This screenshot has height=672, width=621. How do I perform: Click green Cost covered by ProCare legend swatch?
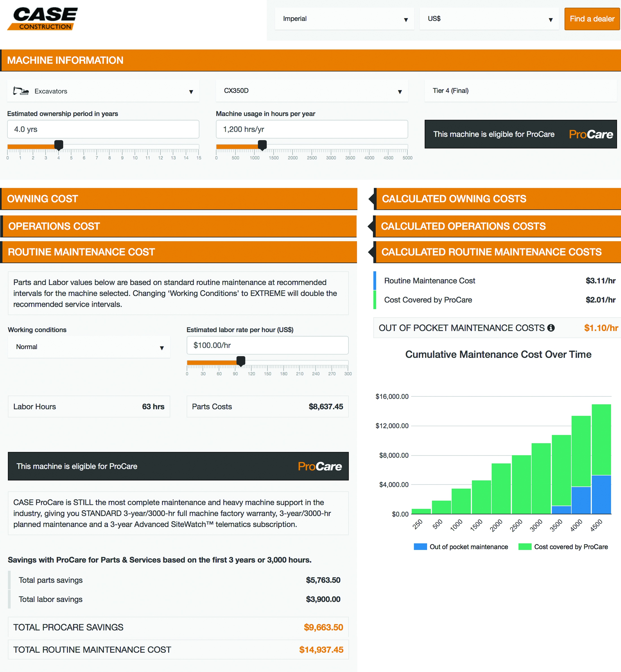pyautogui.click(x=525, y=547)
